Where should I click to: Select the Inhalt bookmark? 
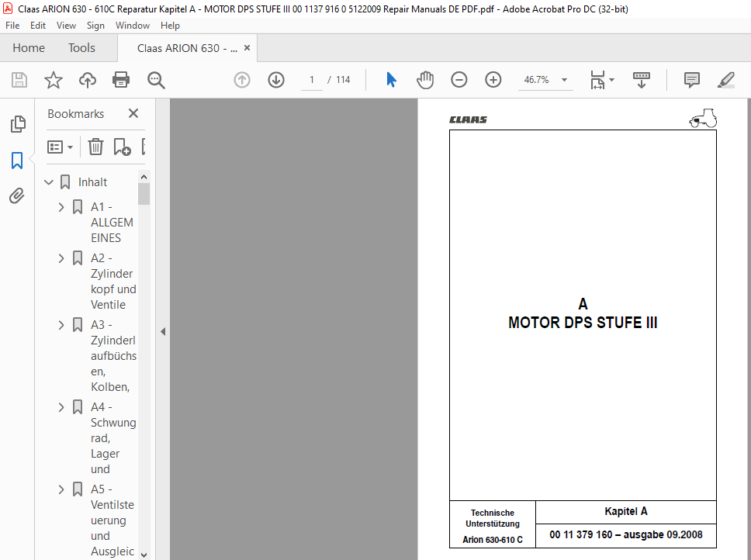[92, 182]
